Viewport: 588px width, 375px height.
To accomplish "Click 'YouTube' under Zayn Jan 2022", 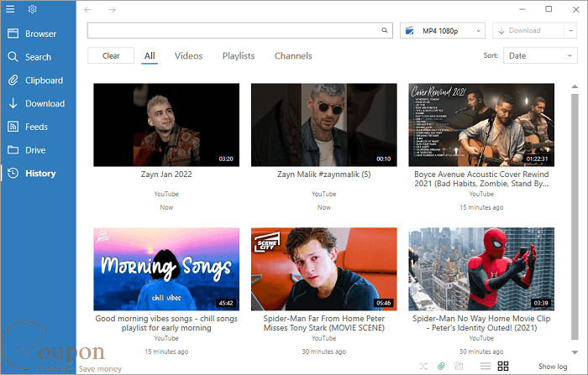I will click(x=166, y=194).
